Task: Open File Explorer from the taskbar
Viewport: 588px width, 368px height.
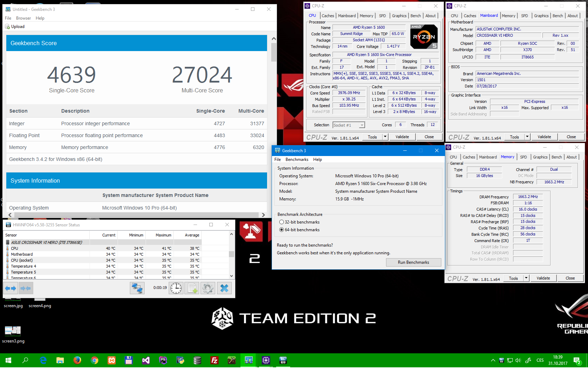Action: click(60, 360)
